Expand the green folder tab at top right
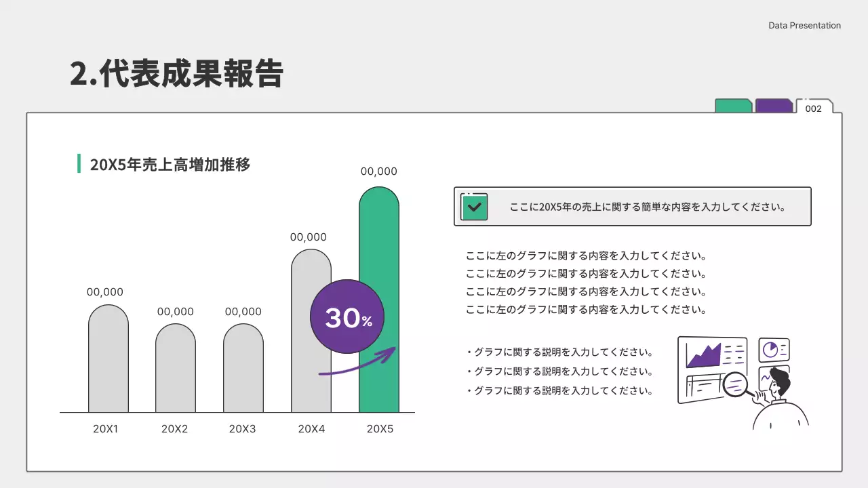 click(x=732, y=106)
